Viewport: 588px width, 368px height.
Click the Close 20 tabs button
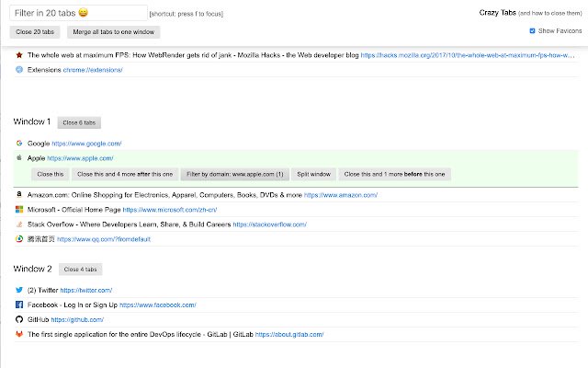(35, 32)
